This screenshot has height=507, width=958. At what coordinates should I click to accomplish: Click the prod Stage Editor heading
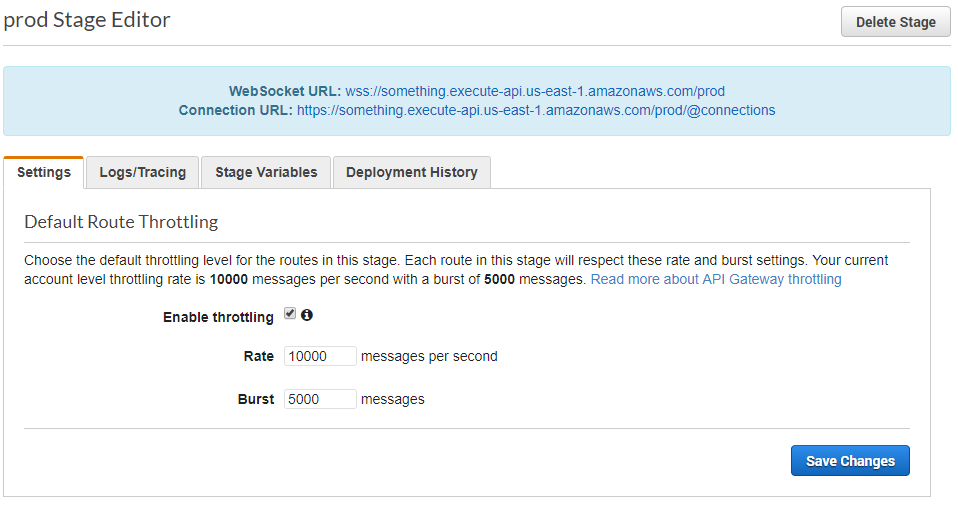click(87, 20)
